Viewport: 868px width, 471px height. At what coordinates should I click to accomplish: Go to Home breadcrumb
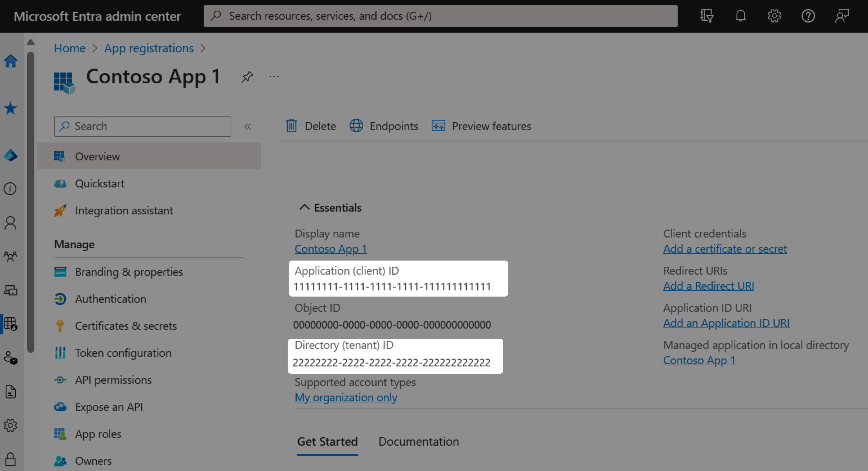[70, 48]
